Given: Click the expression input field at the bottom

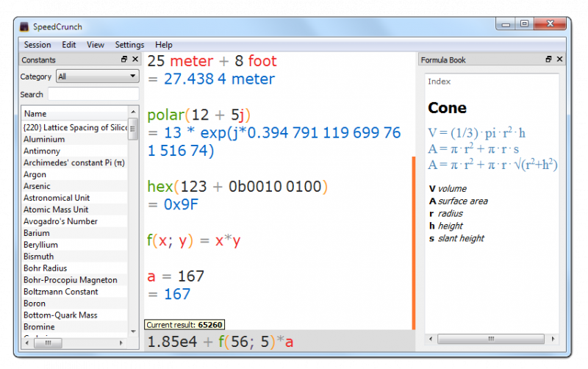Looking at the screenshot, I should 279,341.
